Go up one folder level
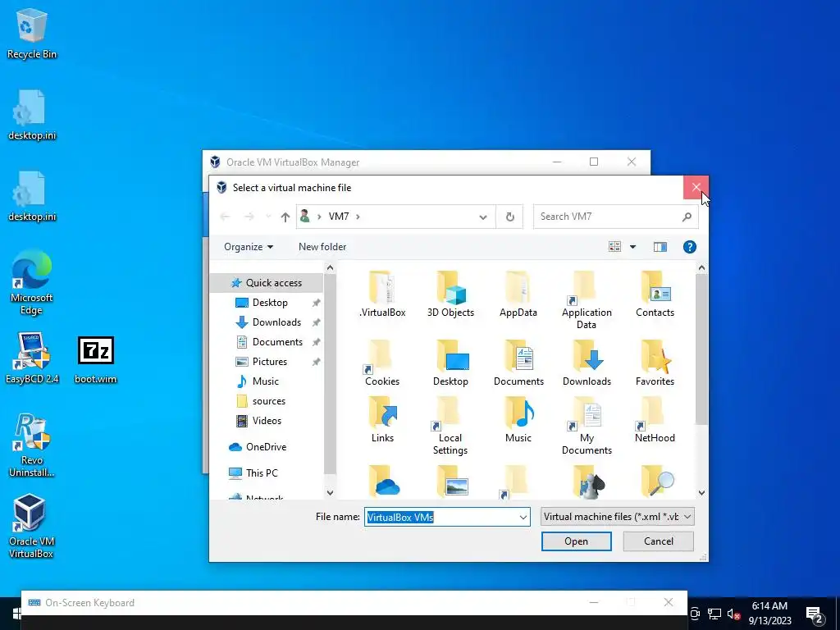The height and width of the screenshot is (630, 840). (x=285, y=217)
